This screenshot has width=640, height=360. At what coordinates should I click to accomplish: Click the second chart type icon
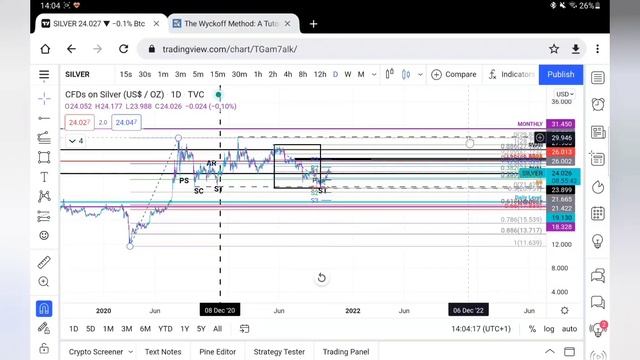(406, 74)
